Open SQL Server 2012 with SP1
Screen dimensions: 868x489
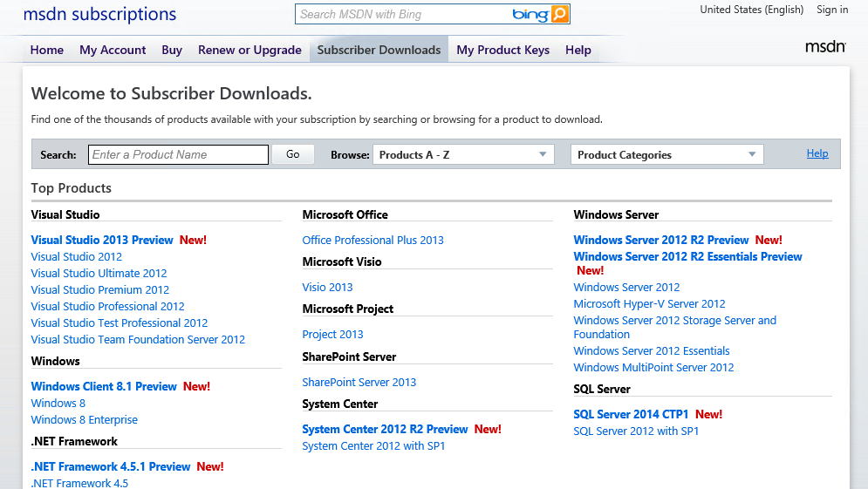click(x=635, y=431)
